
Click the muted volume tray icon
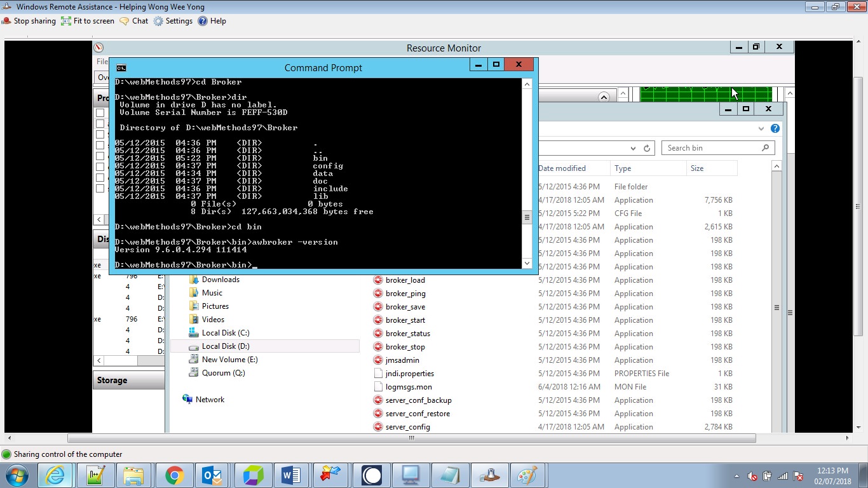point(752,476)
